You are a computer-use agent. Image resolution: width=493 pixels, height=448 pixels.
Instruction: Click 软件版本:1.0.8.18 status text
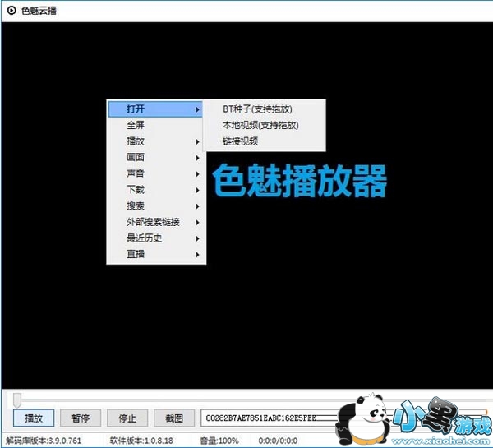pos(141,441)
